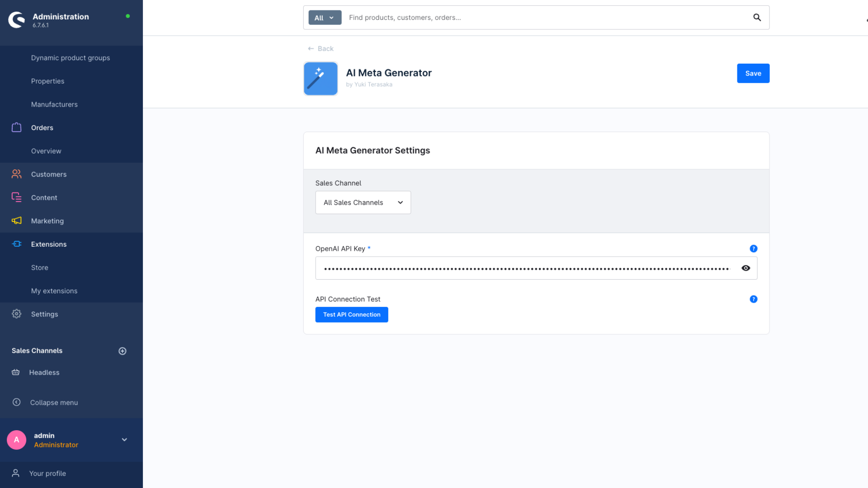Collapse the sidebar menu
The width and height of the screenshot is (868, 488).
(x=53, y=402)
